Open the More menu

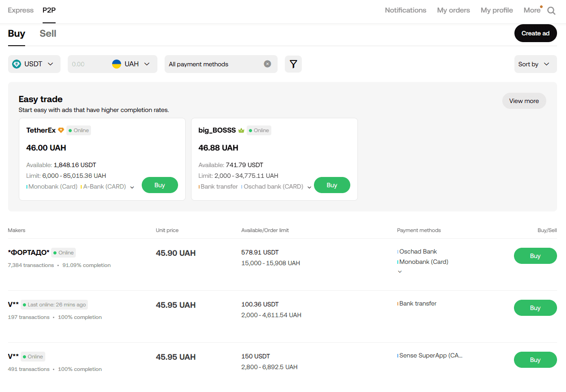(x=532, y=10)
